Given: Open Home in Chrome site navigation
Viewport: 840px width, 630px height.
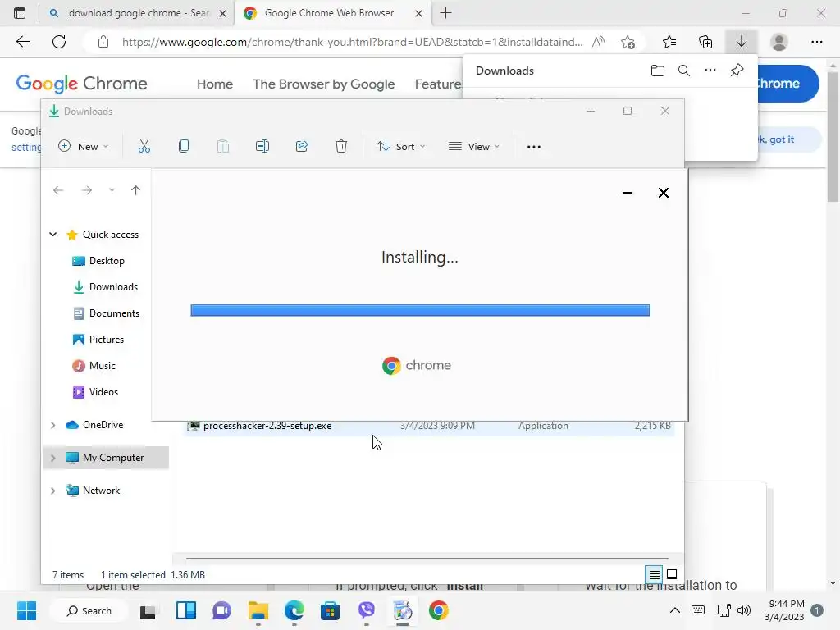Looking at the screenshot, I should (x=215, y=84).
